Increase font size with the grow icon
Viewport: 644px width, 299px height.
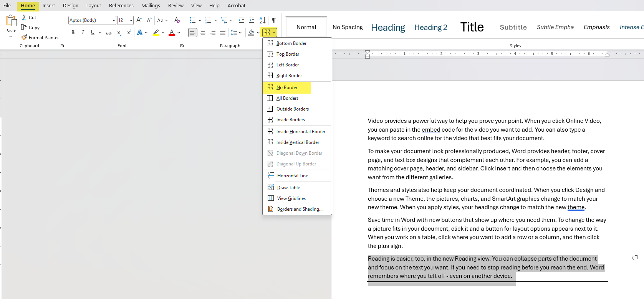click(x=139, y=20)
